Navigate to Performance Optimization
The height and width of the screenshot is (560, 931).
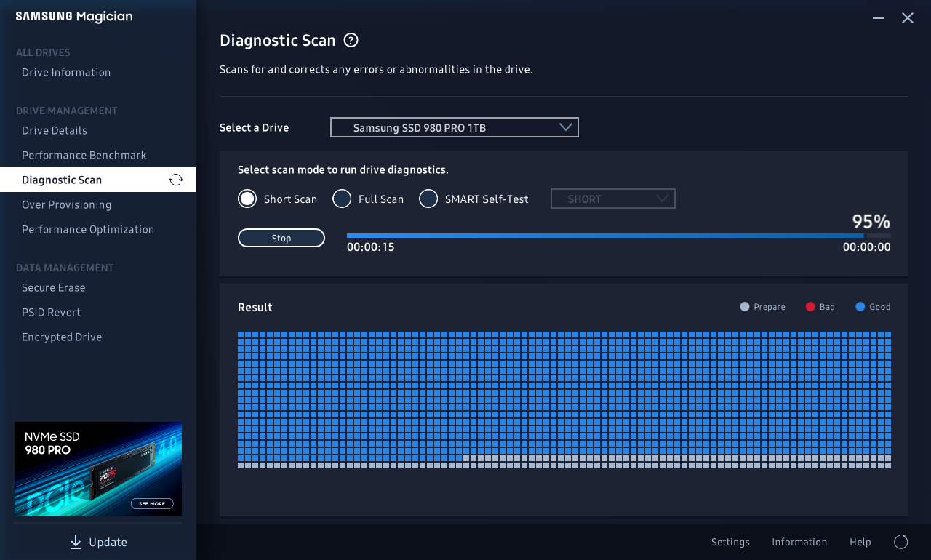click(88, 229)
